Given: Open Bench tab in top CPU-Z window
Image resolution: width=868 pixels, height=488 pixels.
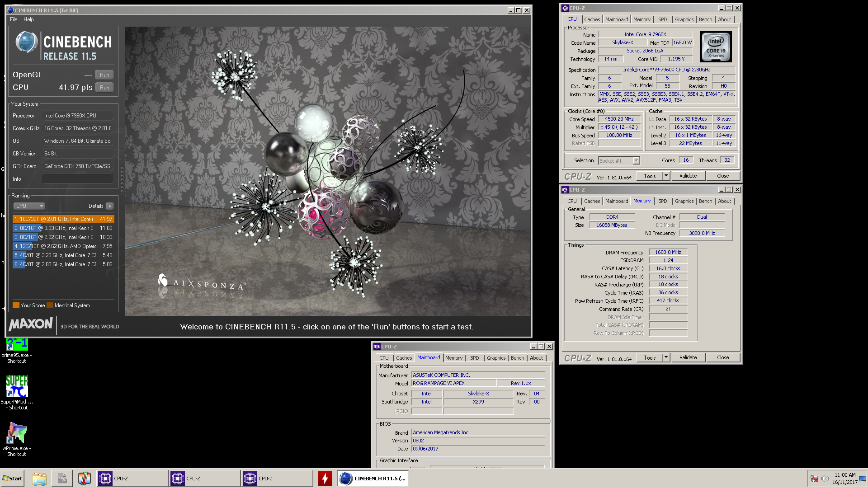Looking at the screenshot, I should click(x=705, y=19).
